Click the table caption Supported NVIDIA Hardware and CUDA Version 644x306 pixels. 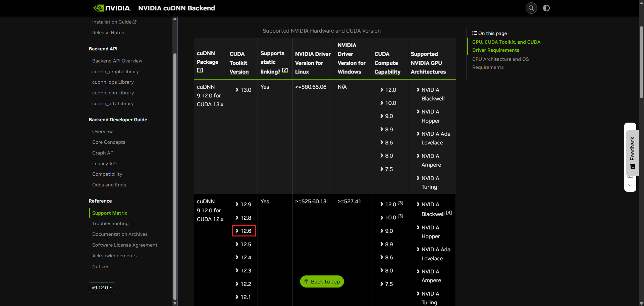tap(322, 31)
